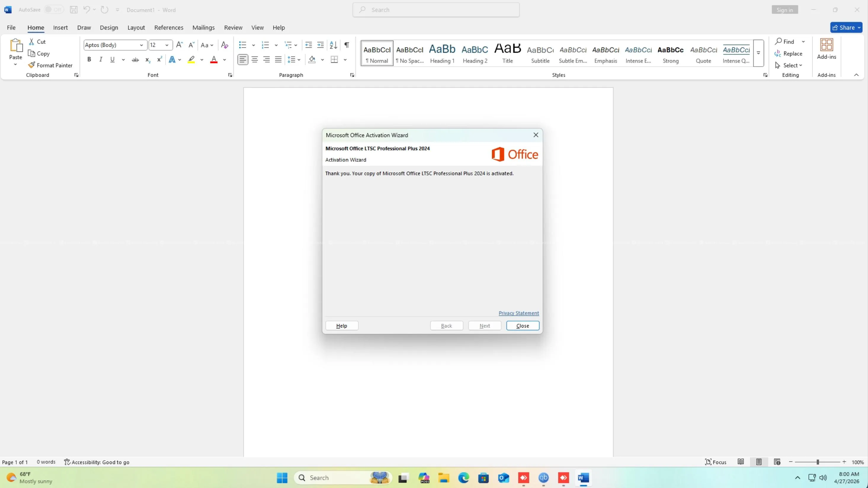Expand the Styles gallery

[x=758, y=53]
